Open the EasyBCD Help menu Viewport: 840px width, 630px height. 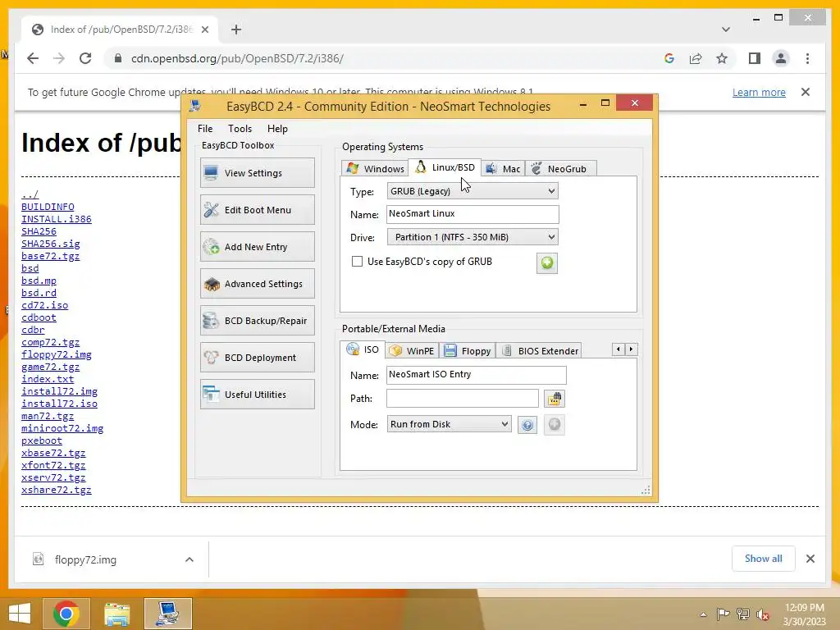tap(277, 129)
